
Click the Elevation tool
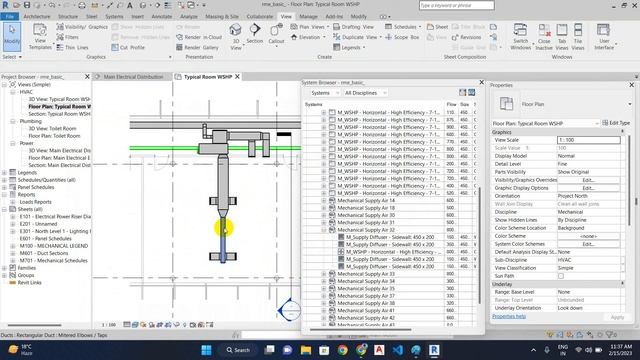[308, 37]
